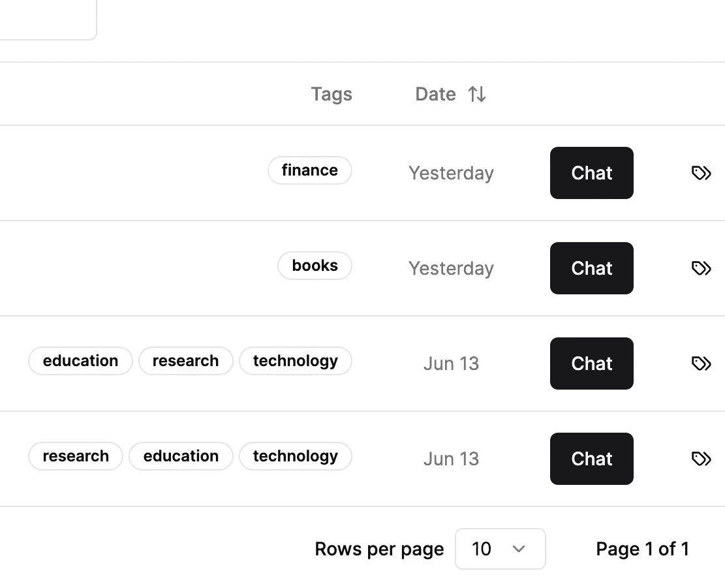This screenshot has width=725, height=588.
Task: Click research tag in third row
Action: [x=185, y=360]
